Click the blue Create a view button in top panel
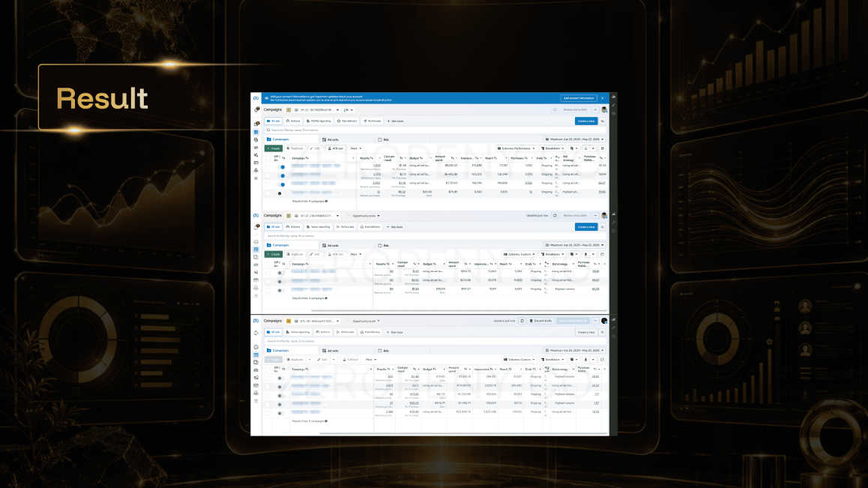Image resolution: width=868 pixels, height=488 pixels. pos(586,121)
